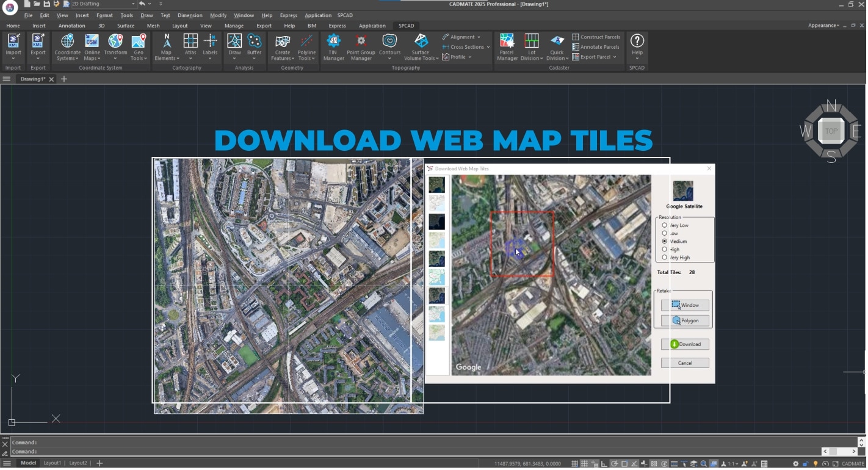The height and width of the screenshot is (470, 868).
Task: Select the first map source thumbnail
Action: pyautogui.click(x=436, y=184)
